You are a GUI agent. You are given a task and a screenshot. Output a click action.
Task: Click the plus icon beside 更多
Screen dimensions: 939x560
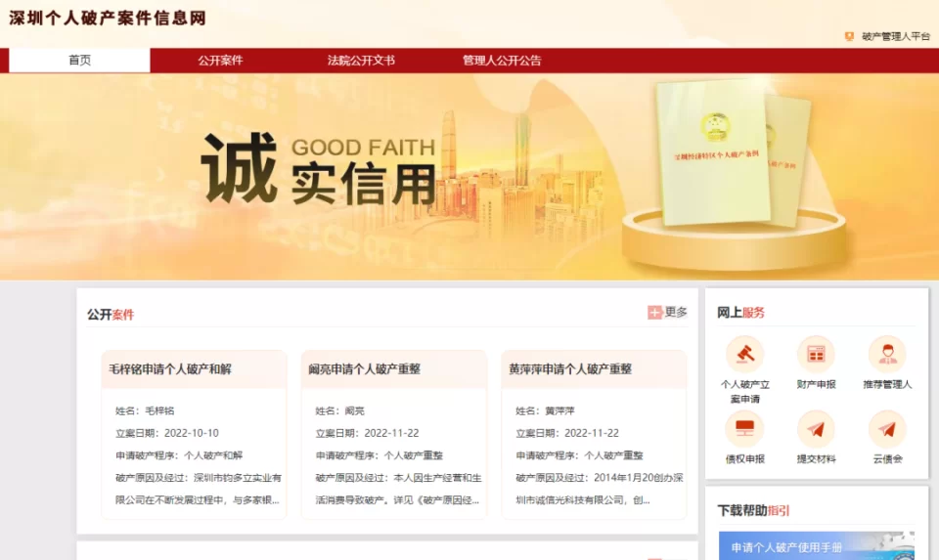(654, 313)
